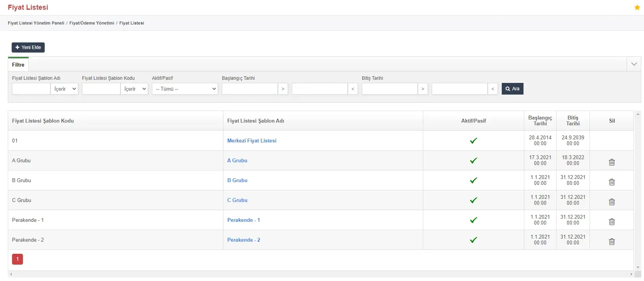Open İçerir dropdown for Şablon Adı filter
Image resolution: width=644 pixels, height=281 pixels.
(x=65, y=89)
